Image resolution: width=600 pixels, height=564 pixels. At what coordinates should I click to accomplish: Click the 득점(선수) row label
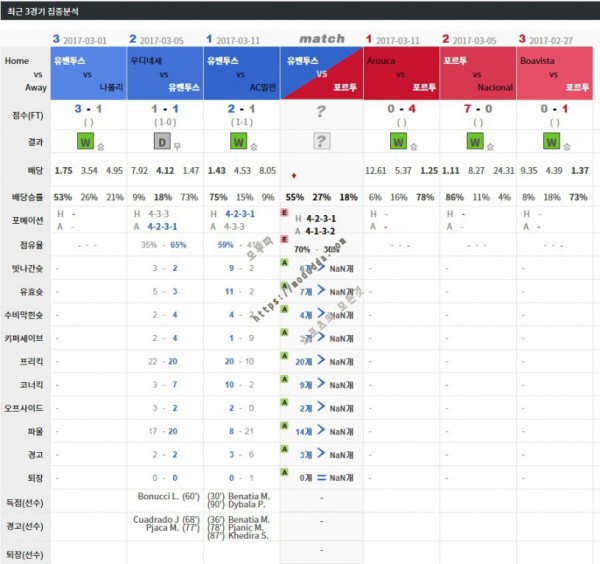[x=25, y=503]
